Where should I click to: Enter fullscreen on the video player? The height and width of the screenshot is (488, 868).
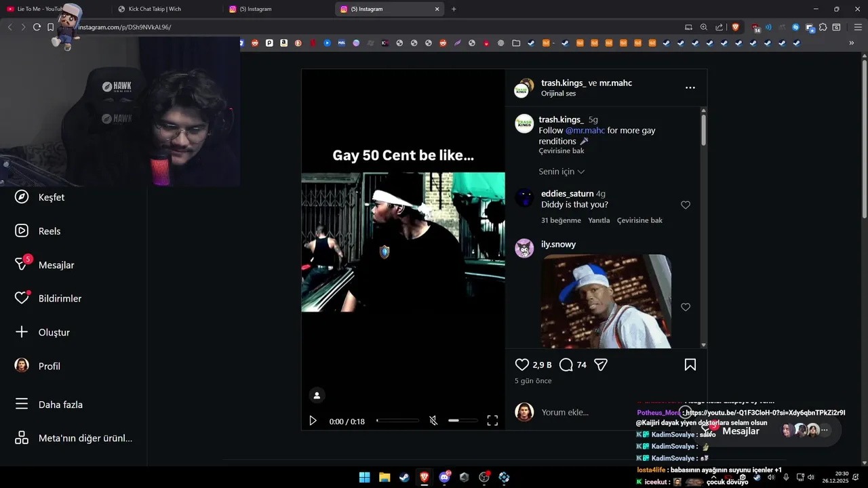(x=492, y=421)
